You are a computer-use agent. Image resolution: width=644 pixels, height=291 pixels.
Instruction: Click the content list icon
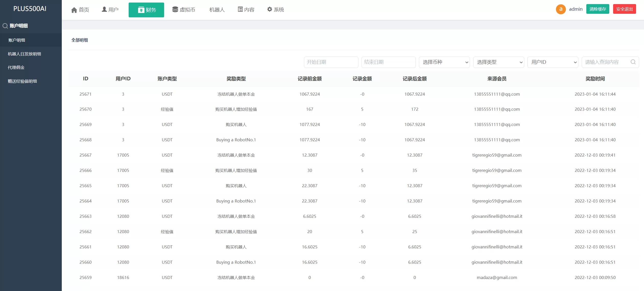point(240,9)
